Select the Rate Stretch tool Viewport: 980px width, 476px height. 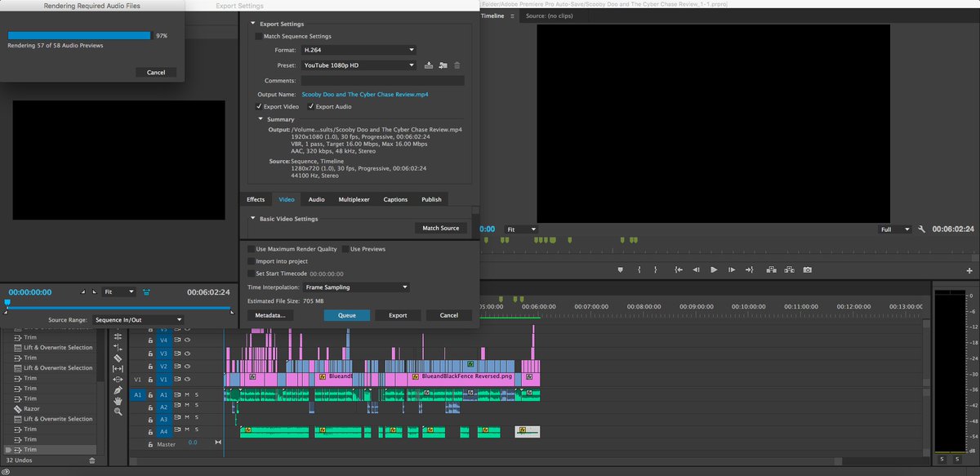(118, 347)
